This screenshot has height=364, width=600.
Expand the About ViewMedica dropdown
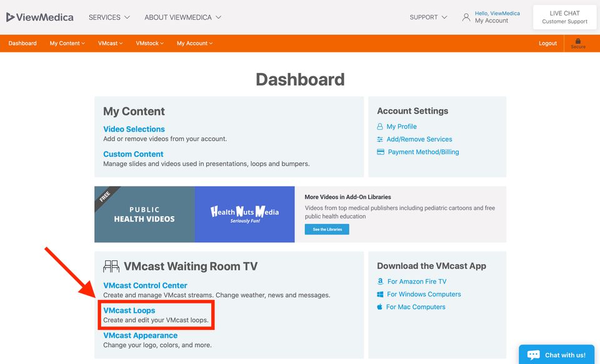[x=182, y=17]
